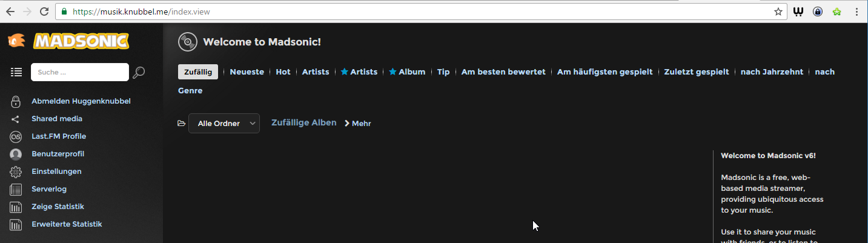Click the Last.FM profile icon
Image resolution: width=868 pixels, height=243 pixels.
point(16,137)
